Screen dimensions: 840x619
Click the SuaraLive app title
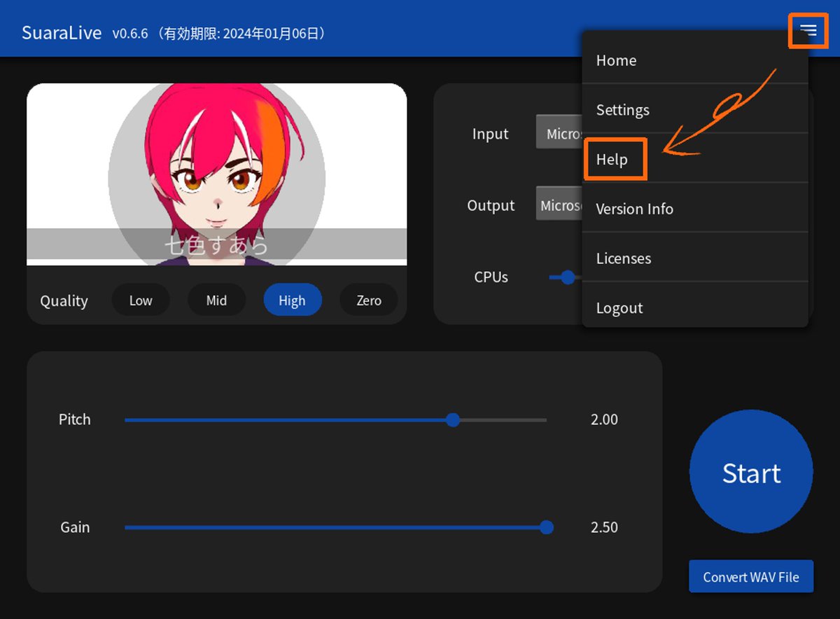coord(62,33)
